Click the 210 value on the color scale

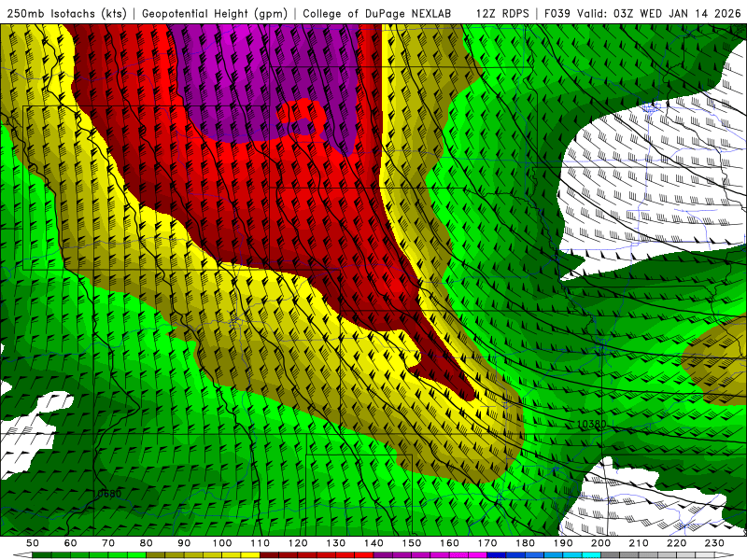point(639,543)
